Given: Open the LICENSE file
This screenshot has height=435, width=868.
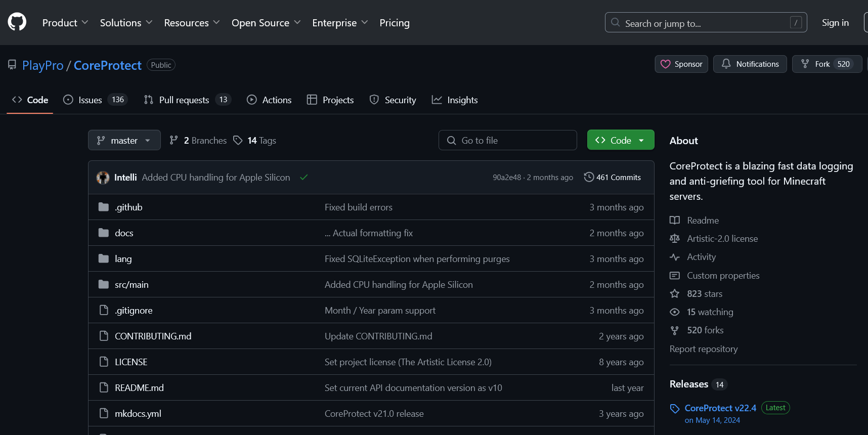Looking at the screenshot, I should tap(131, 362).
